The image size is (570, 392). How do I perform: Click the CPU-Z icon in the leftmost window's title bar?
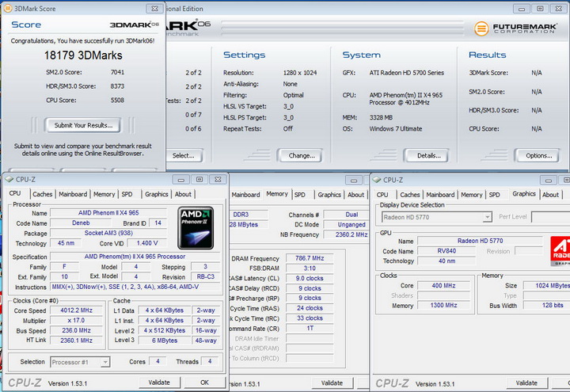coord(9,180)
